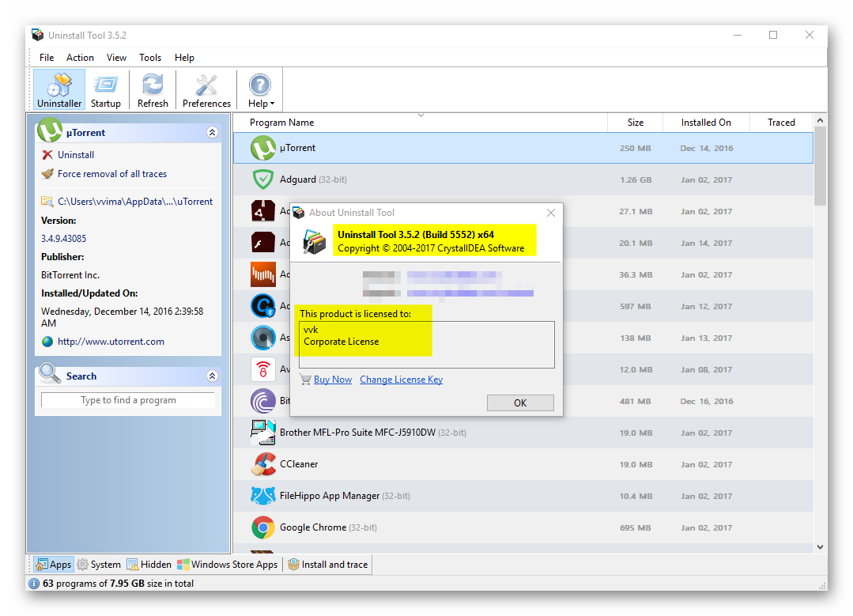Click the magnifier icon beside Search
This screenshot has width=853, height=616.
tap(50, 373)
